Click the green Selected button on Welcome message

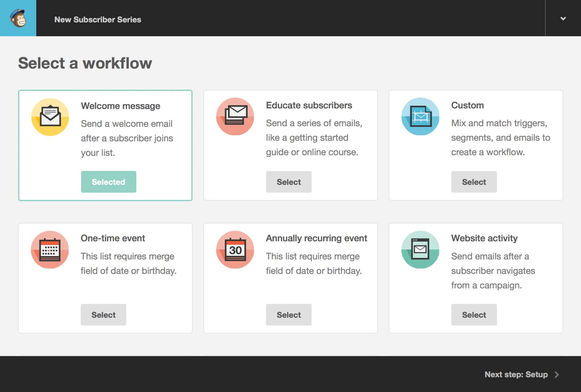pos(108,182)
